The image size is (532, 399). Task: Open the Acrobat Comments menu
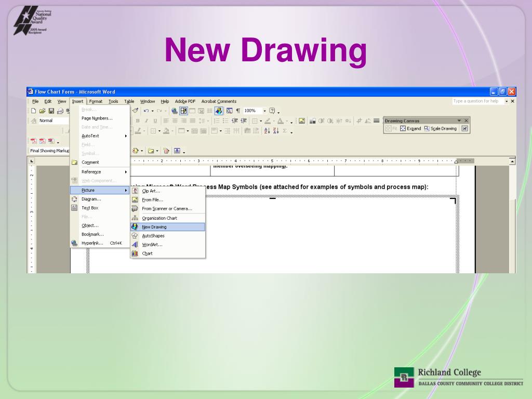click(x=219, y=101)
